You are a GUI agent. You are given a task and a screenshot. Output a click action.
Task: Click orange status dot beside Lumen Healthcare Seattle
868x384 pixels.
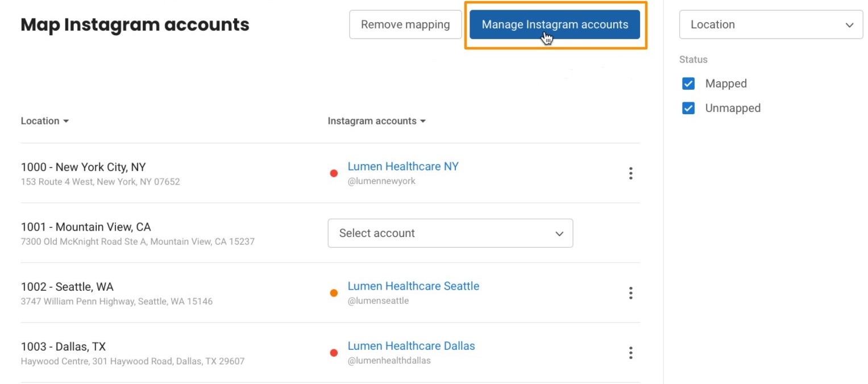click(334, 293)
